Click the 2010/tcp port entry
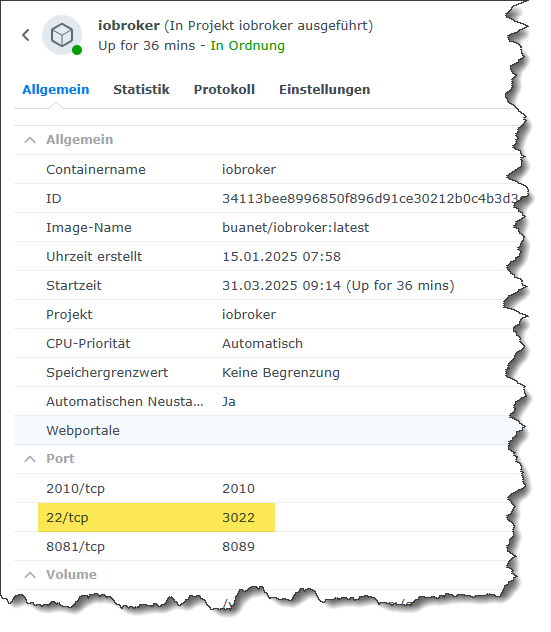 click(75, 489)
